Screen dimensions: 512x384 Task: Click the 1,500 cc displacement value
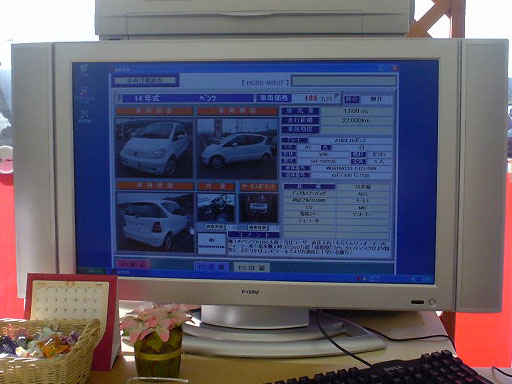point(356,111)
